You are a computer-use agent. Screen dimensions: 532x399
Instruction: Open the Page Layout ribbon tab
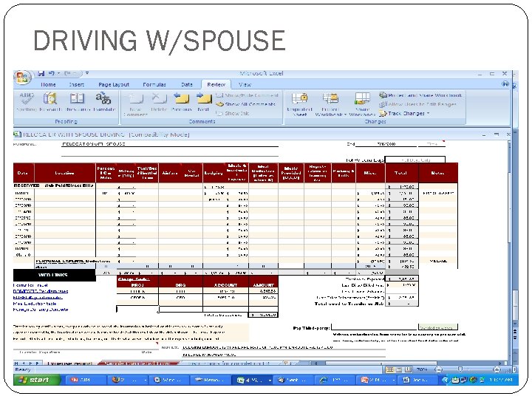[114, 84]
